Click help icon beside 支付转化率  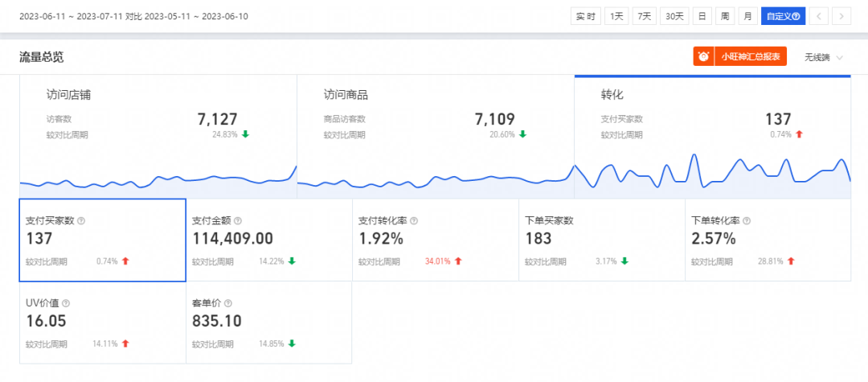[x=414, y=220]
